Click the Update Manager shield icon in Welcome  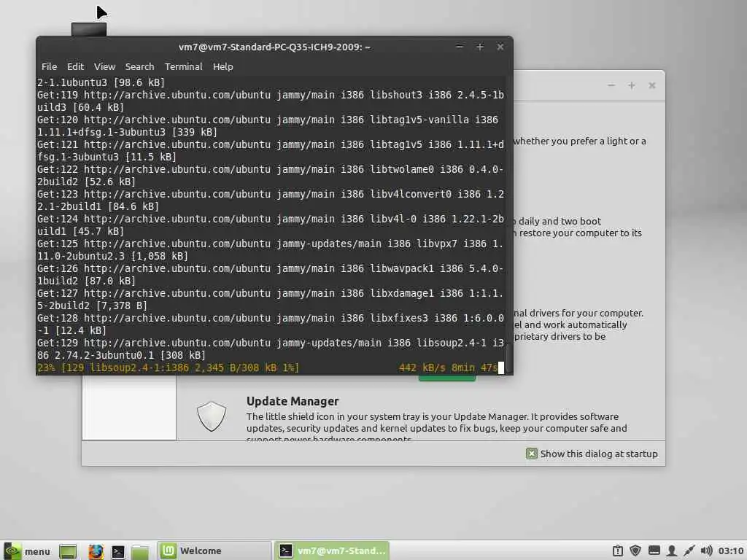click(x=212, y=416)
